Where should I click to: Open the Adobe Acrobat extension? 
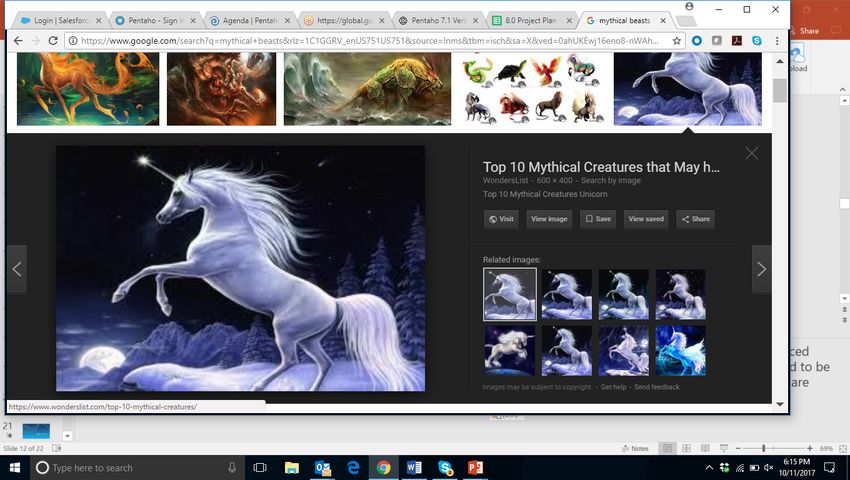click(737, 41)
